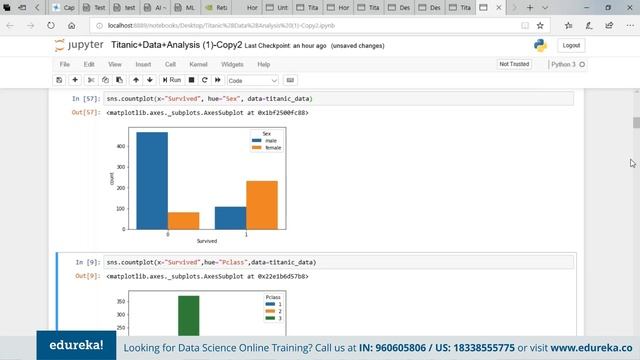Click the Logout button
The image size is (640, 360).
[571, 45]
